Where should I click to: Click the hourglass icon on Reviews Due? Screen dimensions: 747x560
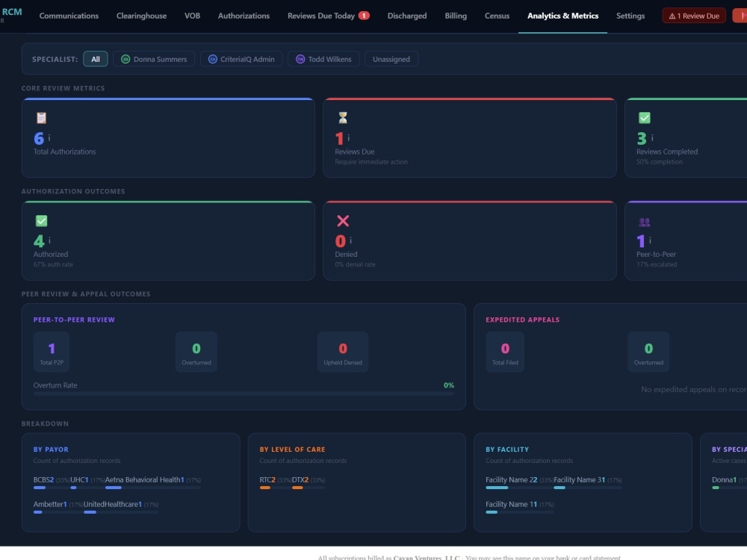(x=343, y=118)
